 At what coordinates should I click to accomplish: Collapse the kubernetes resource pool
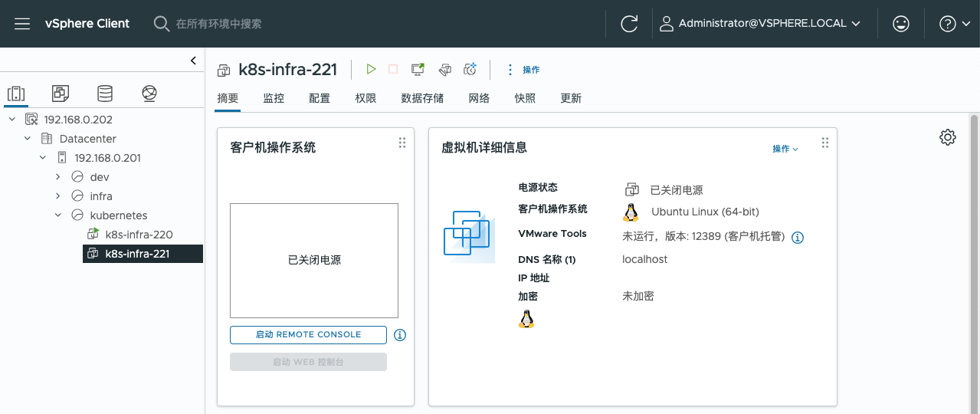57,215
